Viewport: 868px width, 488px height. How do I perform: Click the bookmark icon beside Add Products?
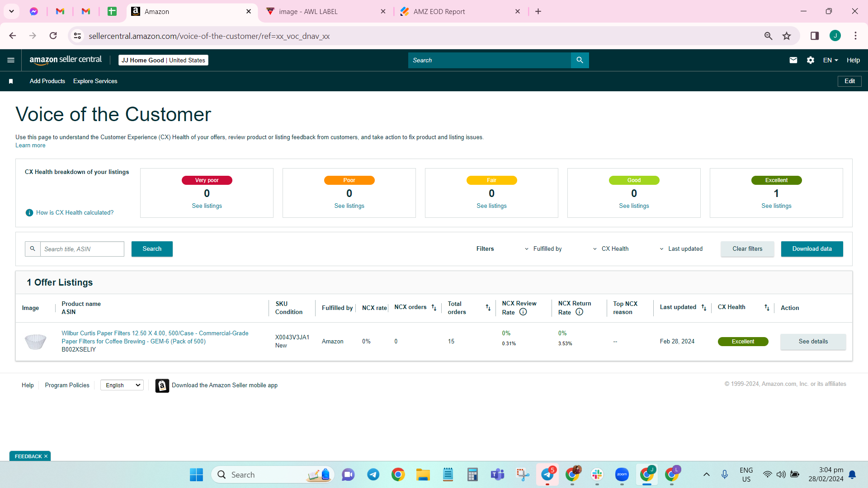point(11,81)
